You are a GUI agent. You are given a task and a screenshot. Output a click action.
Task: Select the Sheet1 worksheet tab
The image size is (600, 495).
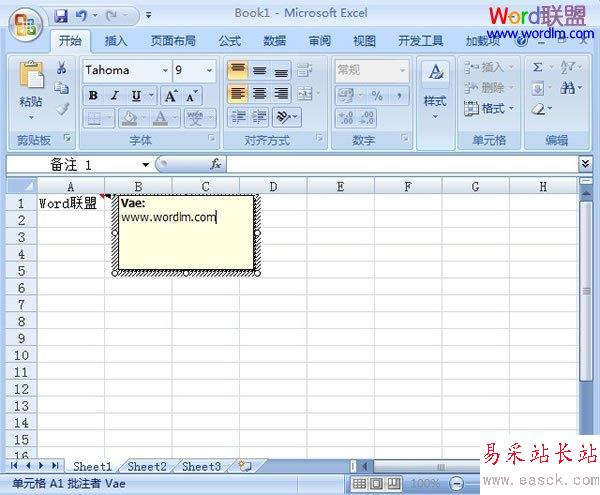92,466
